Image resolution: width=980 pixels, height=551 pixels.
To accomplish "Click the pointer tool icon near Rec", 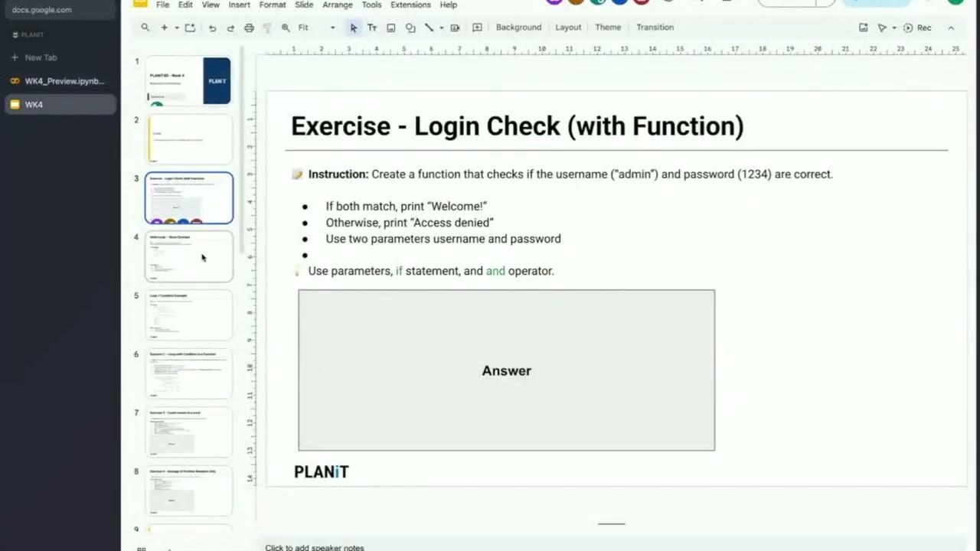I will click(x=882, y=28).
